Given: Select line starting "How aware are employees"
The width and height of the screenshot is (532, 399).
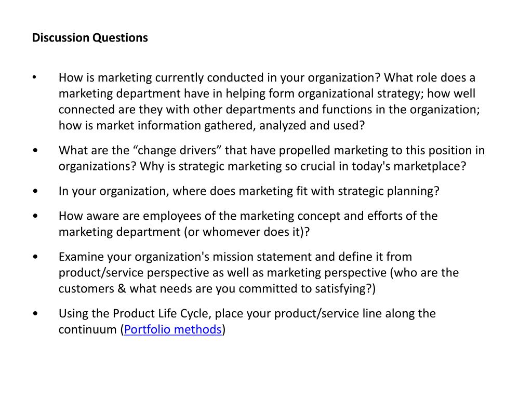Looking at the screenshot, I should [x=248, y=216].
